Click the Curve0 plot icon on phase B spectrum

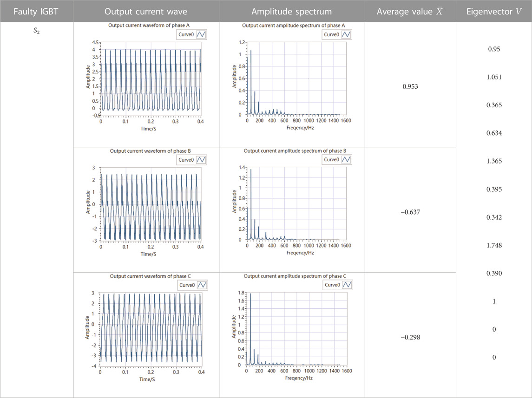[x=347, y=159]
